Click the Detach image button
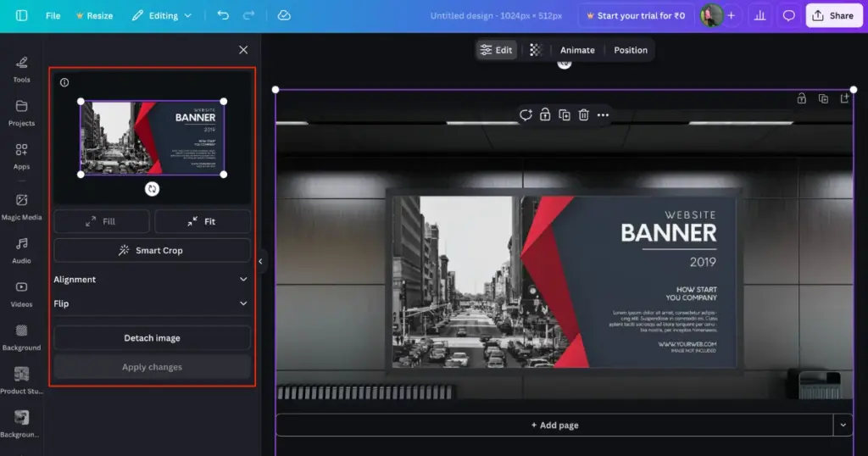The height and width of the screenshot is (456, 868). [x=152, y=338]
